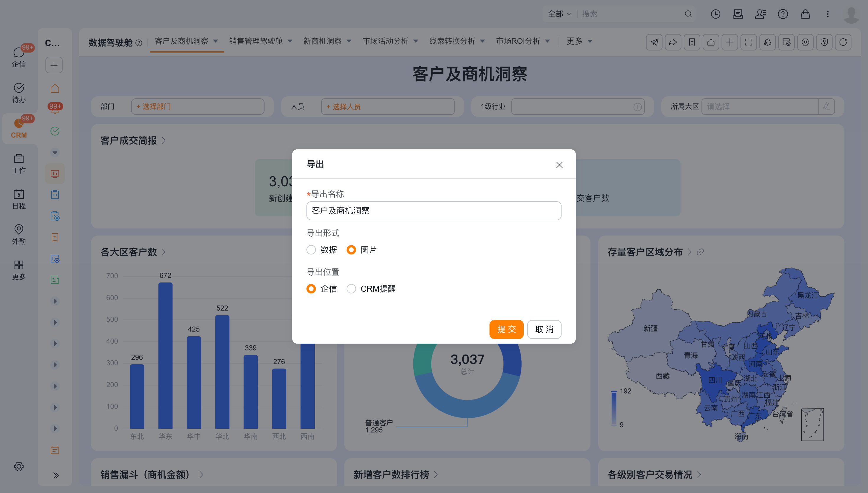Open the 全部 search scope dropdown
The image size is (868, 493).
pyautogui.click(x=559, y=14)
